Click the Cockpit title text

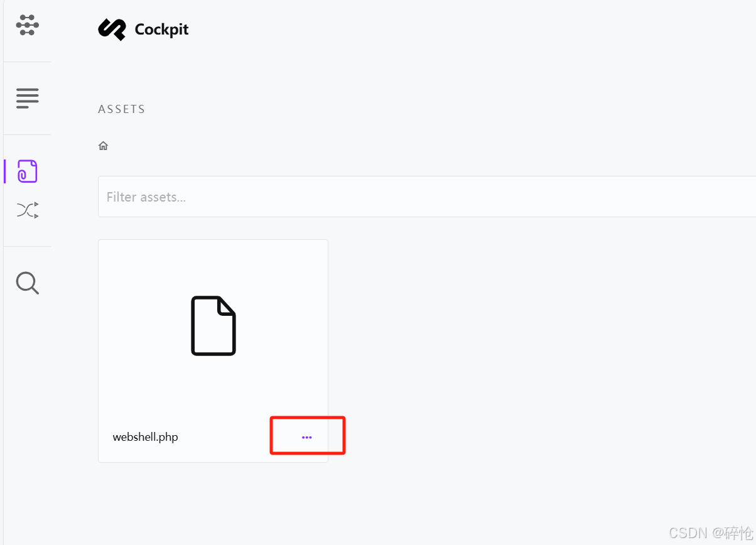161,29
